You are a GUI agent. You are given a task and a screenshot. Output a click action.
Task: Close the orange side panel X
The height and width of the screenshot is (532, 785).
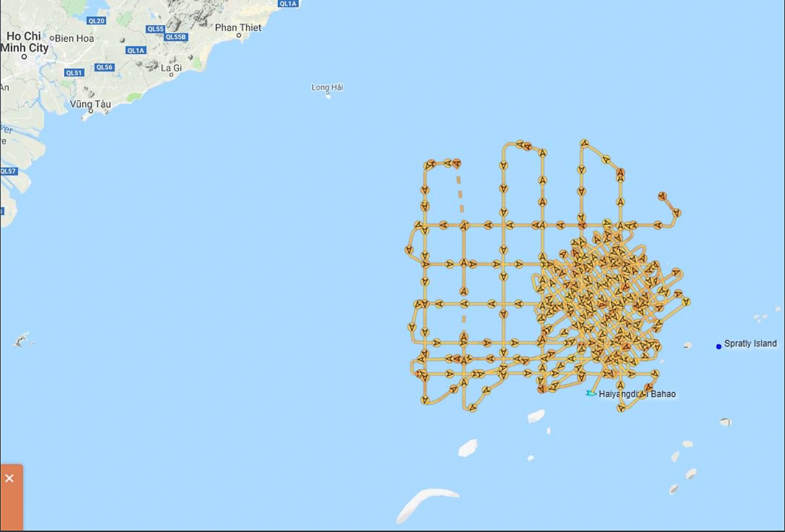click(x=9, y=478)
